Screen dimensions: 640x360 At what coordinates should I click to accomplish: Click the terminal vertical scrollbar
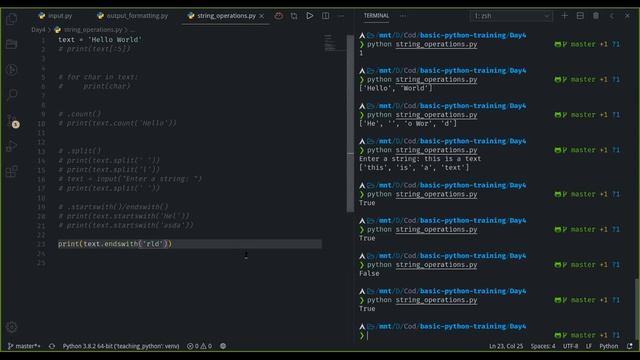637,308
